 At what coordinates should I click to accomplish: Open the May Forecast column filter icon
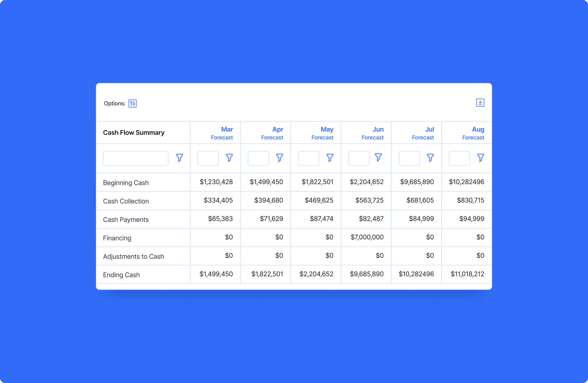pyautogui.click(x=330, y=158)
